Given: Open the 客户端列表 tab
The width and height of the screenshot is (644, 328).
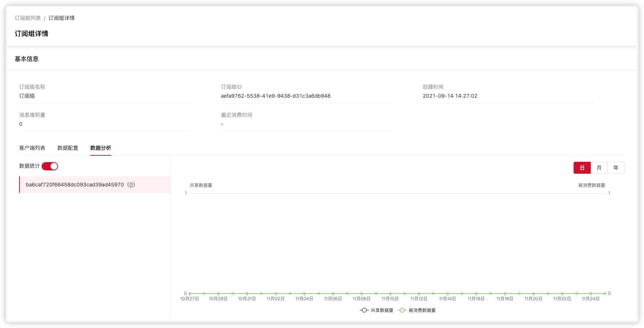Looking at the screenshot, I should (x=32, y=148).
